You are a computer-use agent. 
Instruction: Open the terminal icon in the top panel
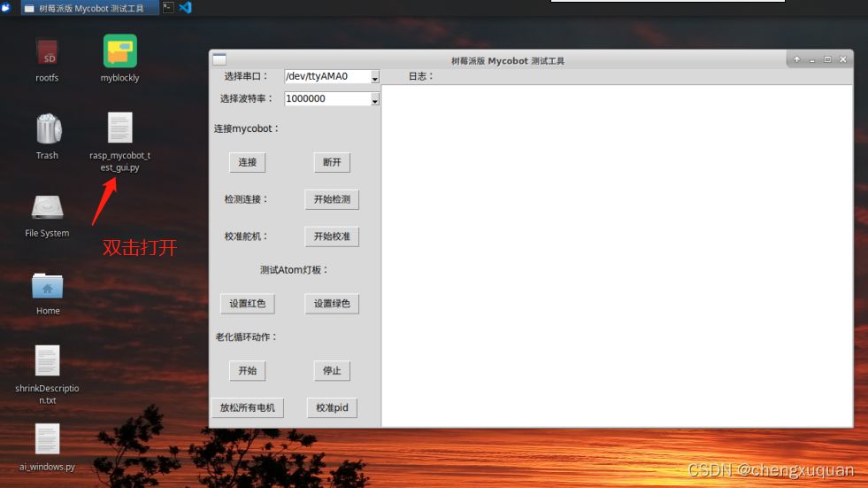pos(168,7)
